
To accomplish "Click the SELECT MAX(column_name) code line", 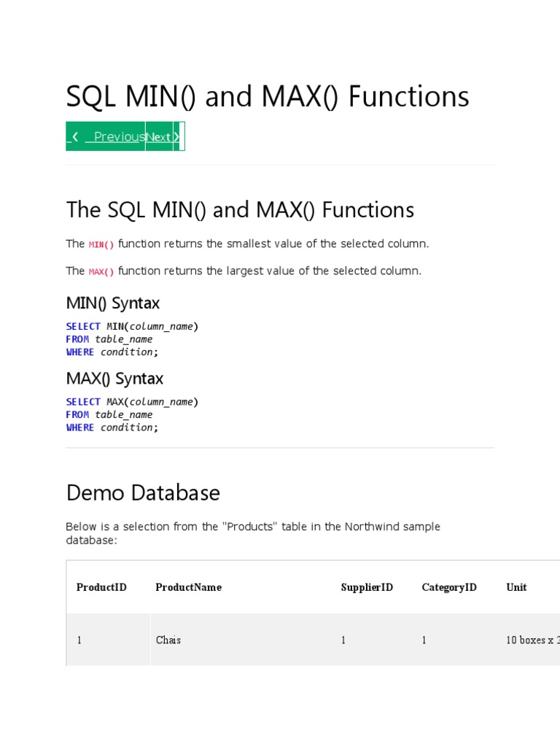I will pyautogui.click(x=132, y=402).
